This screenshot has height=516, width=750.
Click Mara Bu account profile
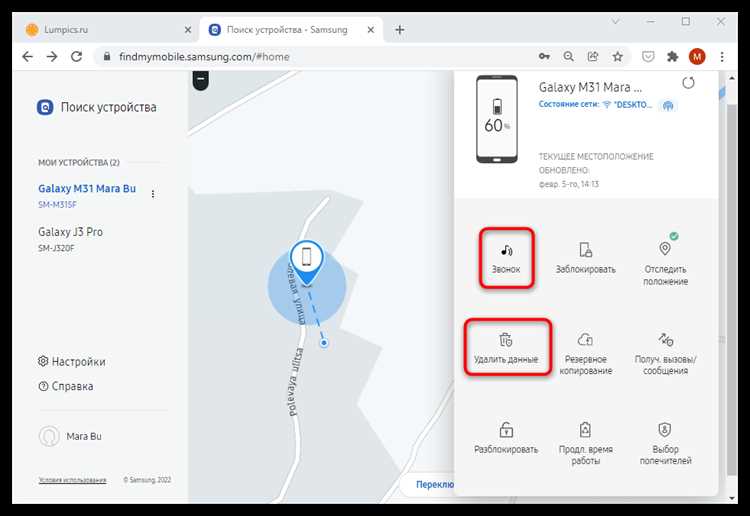pos(70,436)
